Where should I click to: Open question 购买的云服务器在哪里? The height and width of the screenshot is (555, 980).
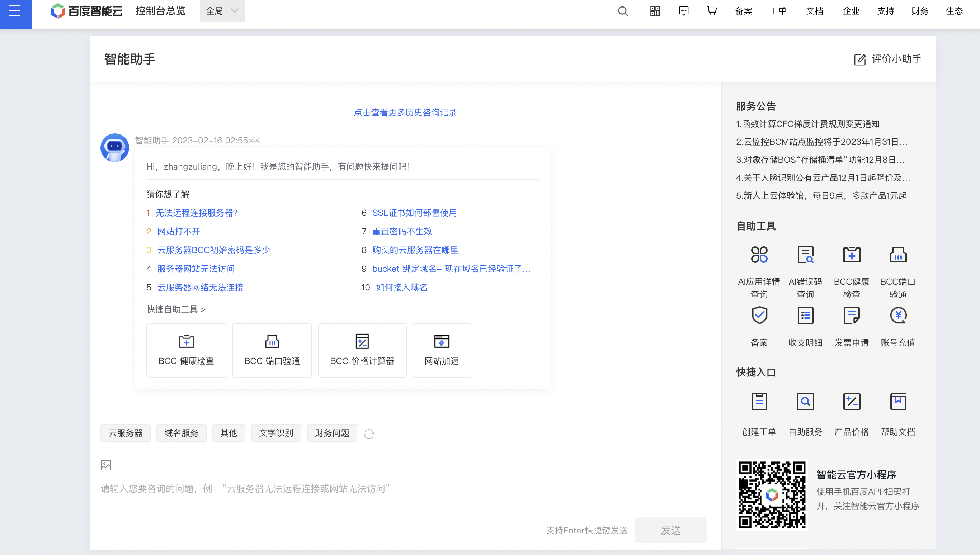click(x=415, y=250)
